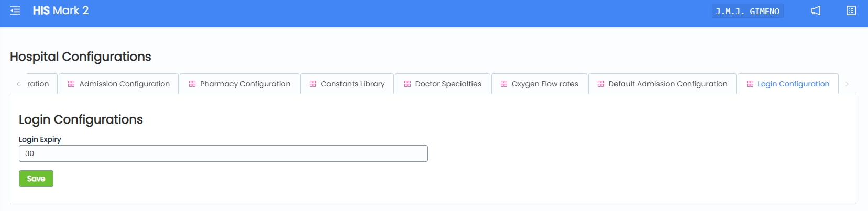
Task: Switch to the Pharmacy Configuration tab
Action: (x=245, y=84)
